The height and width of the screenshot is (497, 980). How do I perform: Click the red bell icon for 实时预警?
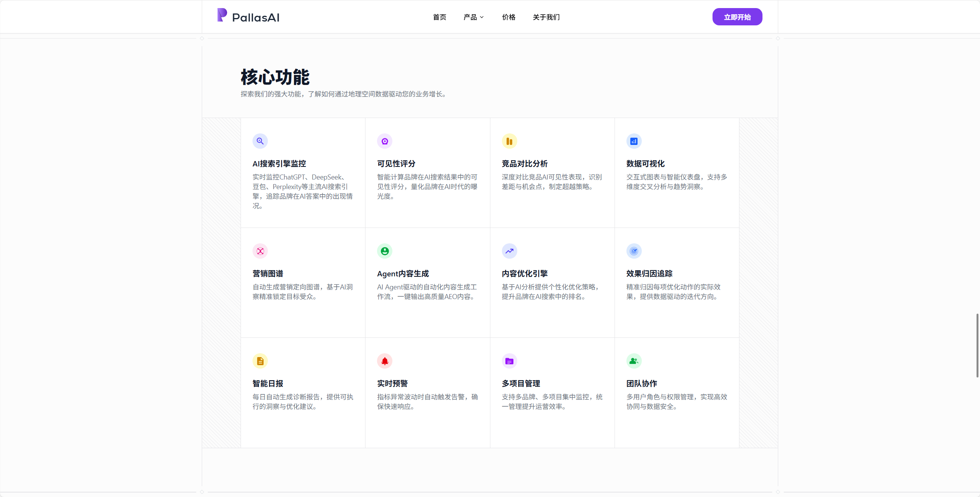[x=385, y=361]
